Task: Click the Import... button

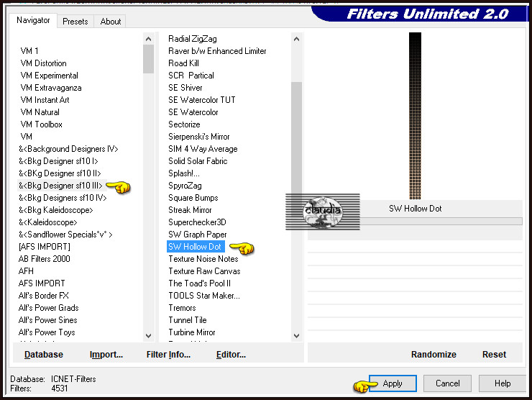Action: click(106, 355)
